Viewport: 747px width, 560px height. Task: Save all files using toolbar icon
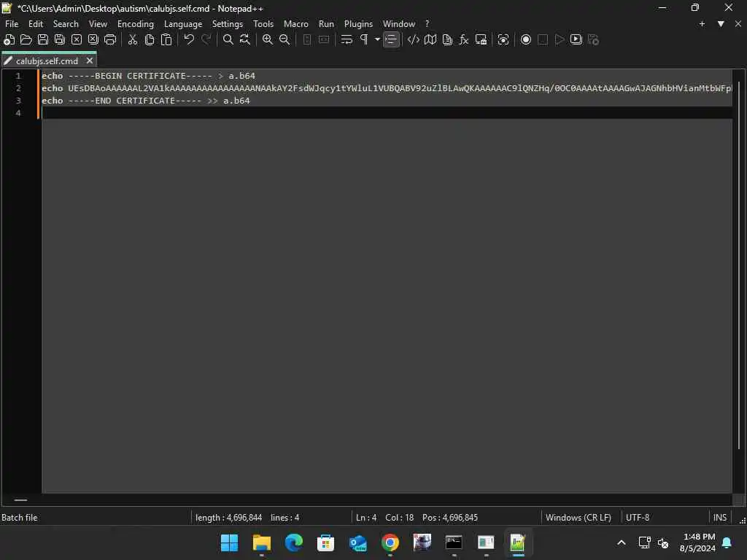click(x=60, y=39)
